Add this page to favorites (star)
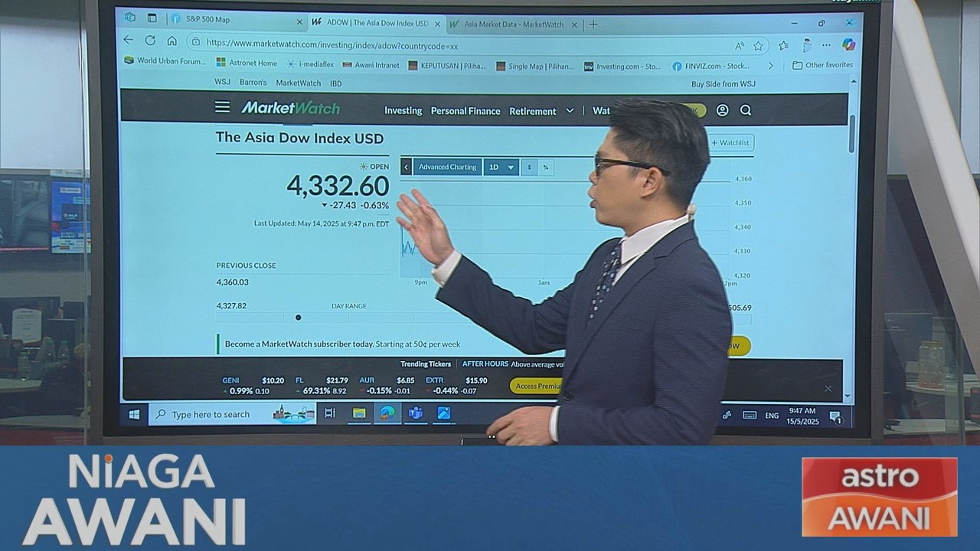The width and height of the screenshot is (980, 551). click(758, 45)
